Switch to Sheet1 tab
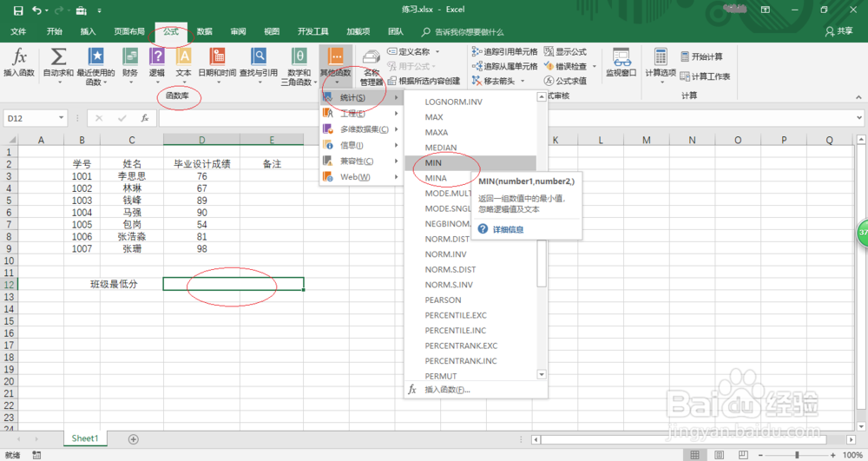Image resolution: width=868 pixels, height=461 pixels. [x=85, y=438]
